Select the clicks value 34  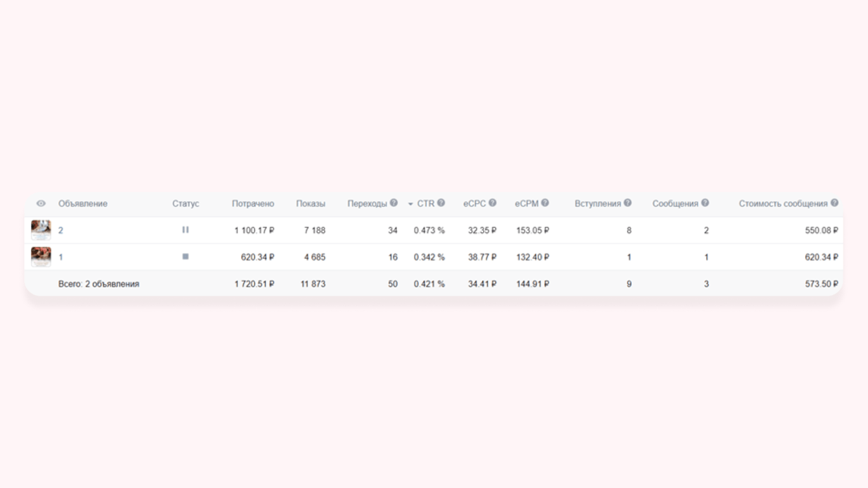coord(393,230)
